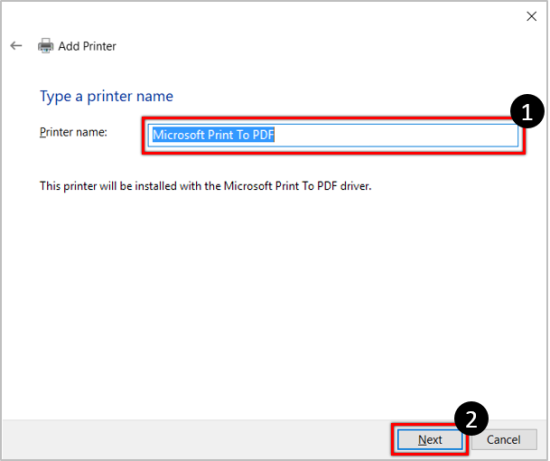Screen dimensions: 550x461
Task: Click the printer icon beside Add Printer
Action: pyautogui.click(x=46, y=46)
